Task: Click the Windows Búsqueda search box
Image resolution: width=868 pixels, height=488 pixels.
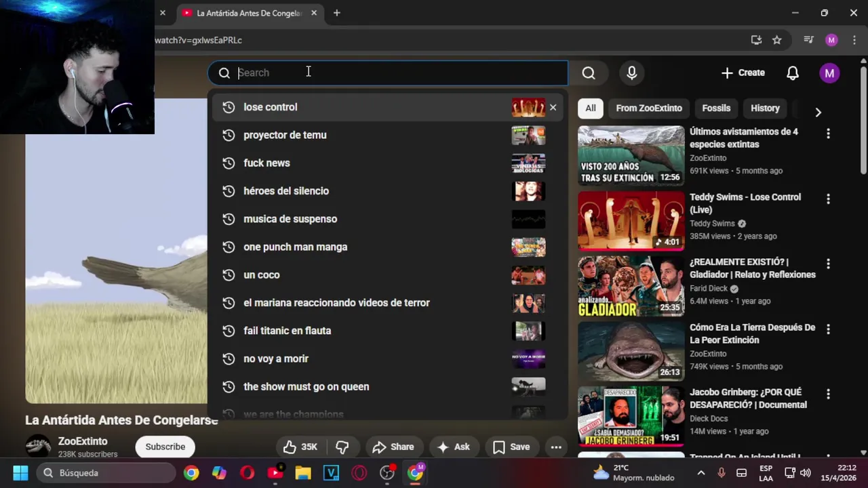Action: point(105,472)
